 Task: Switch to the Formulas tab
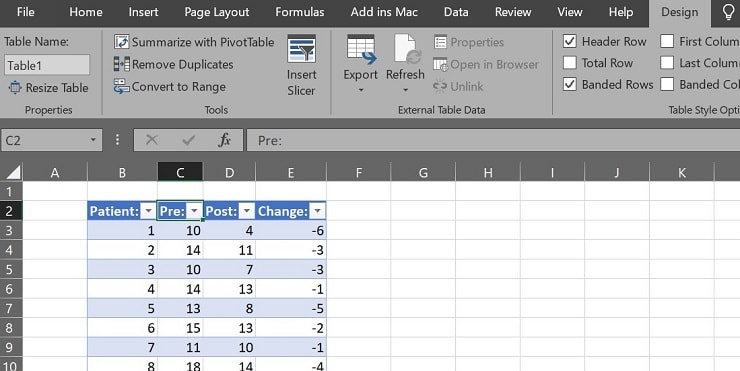(300, 12)
